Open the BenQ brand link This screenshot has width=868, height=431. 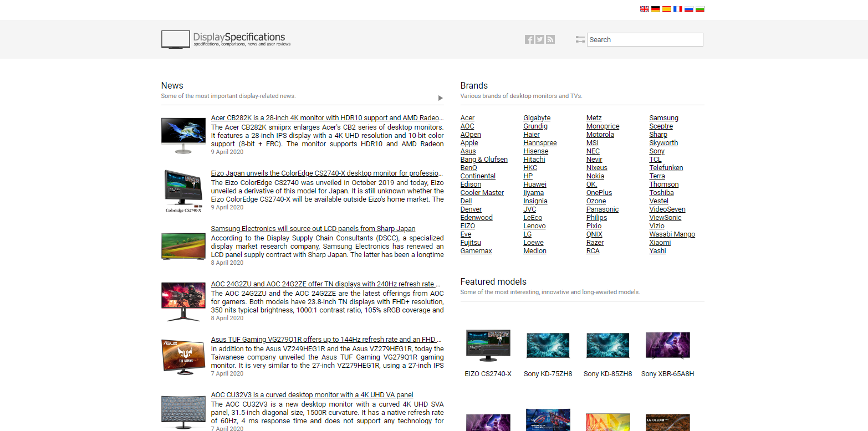pyautogui.click(x=468, y=168)
